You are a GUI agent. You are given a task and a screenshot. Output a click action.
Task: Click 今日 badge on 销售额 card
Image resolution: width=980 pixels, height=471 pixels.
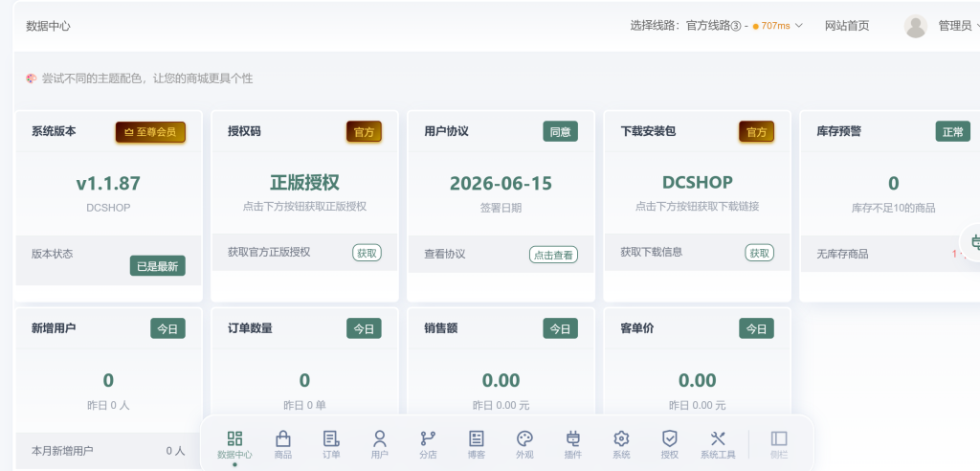[561, 328]
